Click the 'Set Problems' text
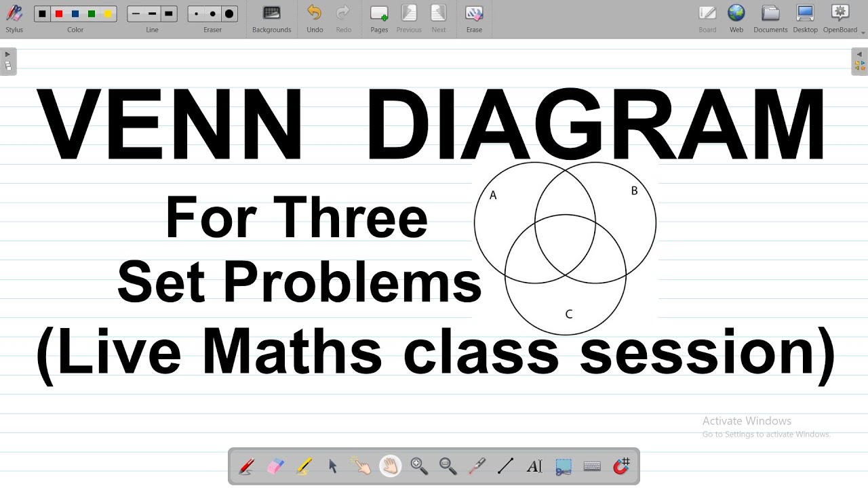The image size is (868, 488). tap(299, 281)
